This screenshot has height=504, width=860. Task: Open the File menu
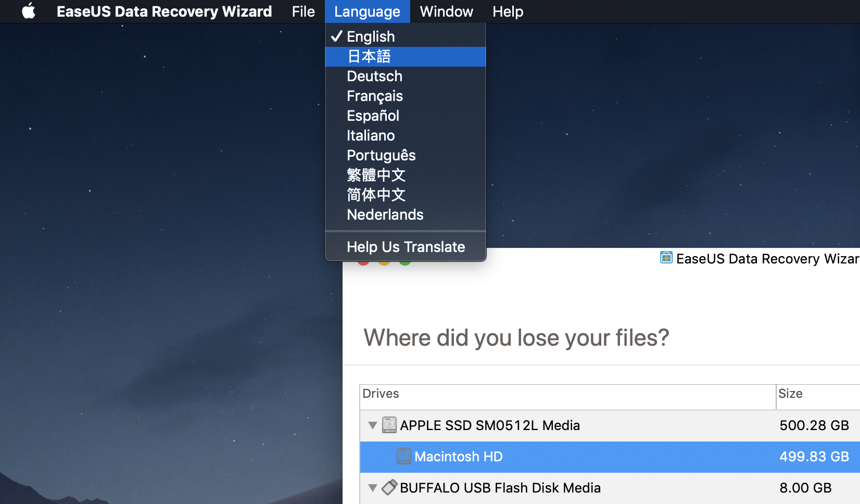[x=303, y=11]
